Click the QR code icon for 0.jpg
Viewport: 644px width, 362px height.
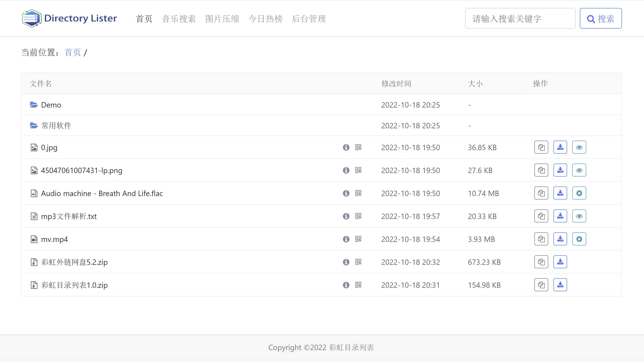(x=358, y=147)
